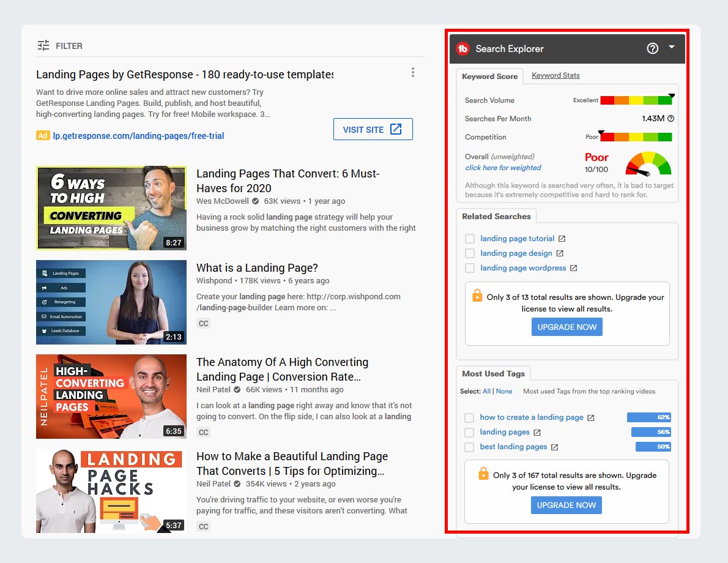Click the info icon beside 1.43M searches
This screenshot has height=563, width=728.
point(670,119)
